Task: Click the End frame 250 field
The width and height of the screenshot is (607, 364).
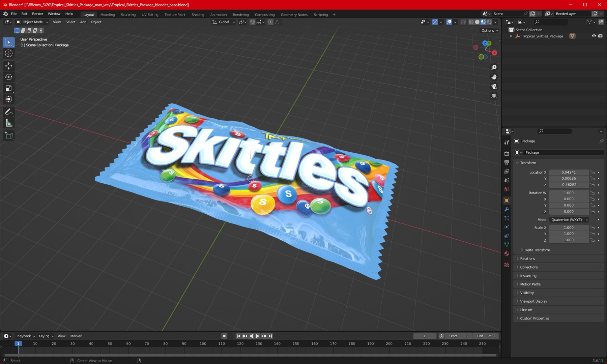Action: click(x=486, y=336)
